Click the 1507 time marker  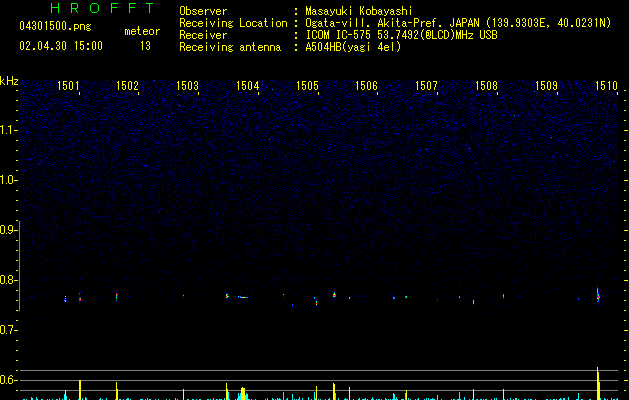(x=426, y=86)
